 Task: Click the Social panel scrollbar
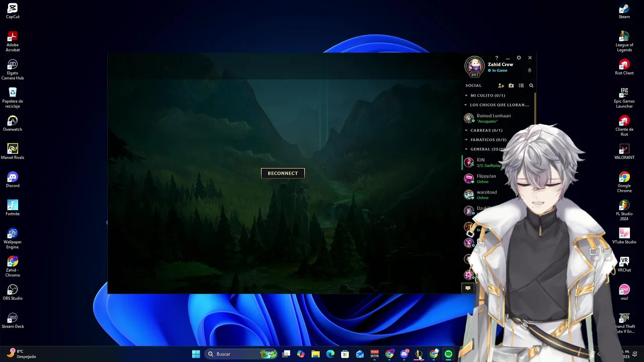[535, 109]
